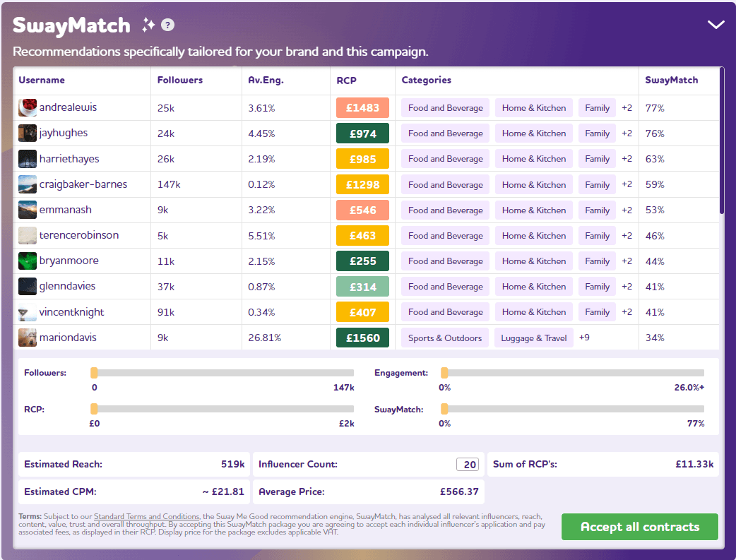Click the £1298 RCP badge

pos(362,184)
